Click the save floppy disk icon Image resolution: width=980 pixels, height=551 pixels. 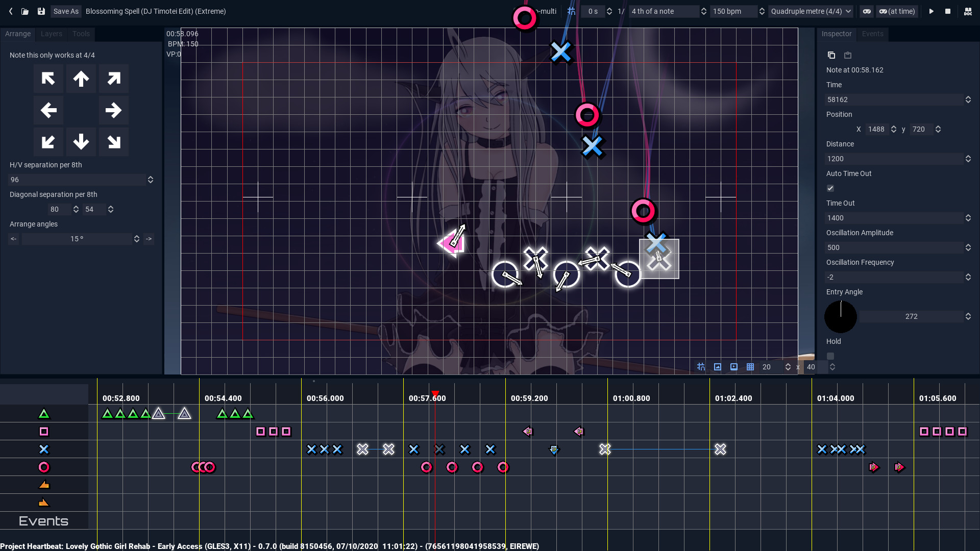point(41,11)
